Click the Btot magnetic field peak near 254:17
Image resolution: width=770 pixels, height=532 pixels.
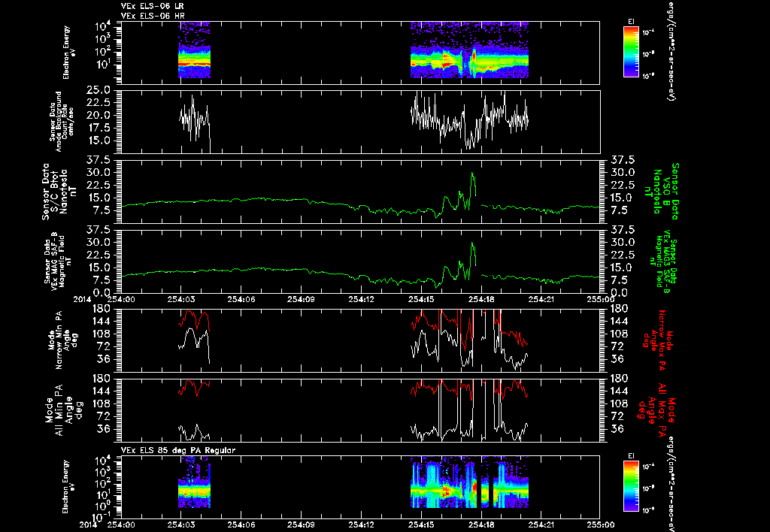pyautogui.click(x=472, y=174)
